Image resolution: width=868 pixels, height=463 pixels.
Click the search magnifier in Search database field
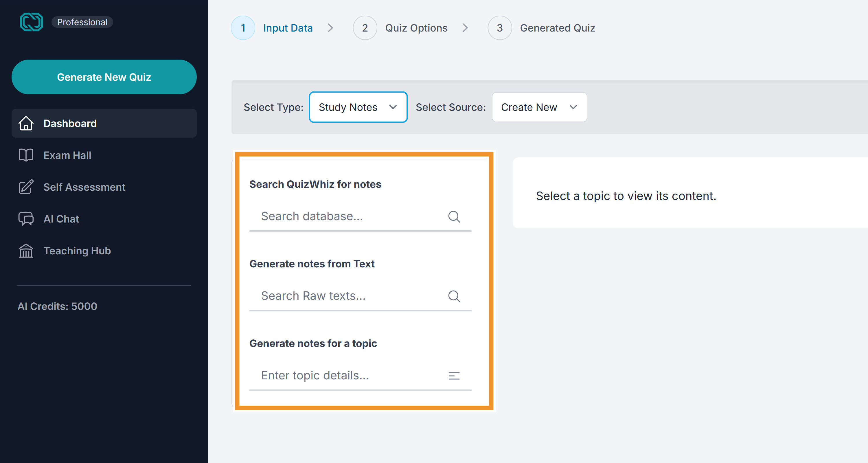click(454, 216)
